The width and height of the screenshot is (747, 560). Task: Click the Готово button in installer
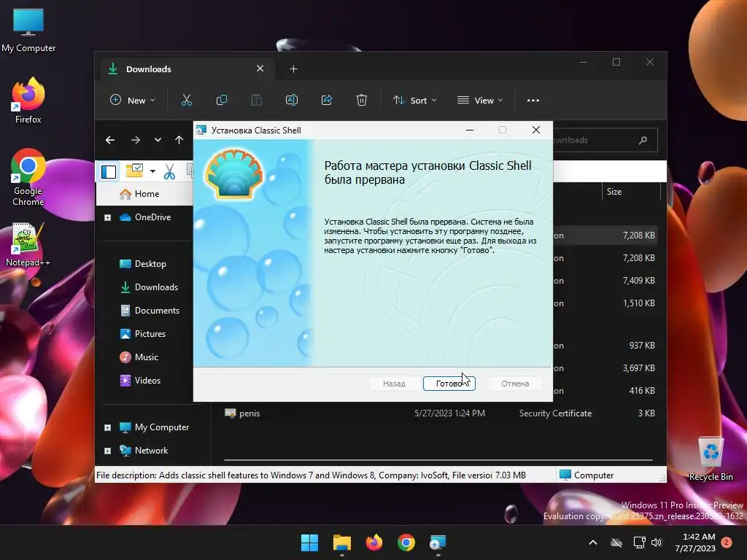coord(449,384)
